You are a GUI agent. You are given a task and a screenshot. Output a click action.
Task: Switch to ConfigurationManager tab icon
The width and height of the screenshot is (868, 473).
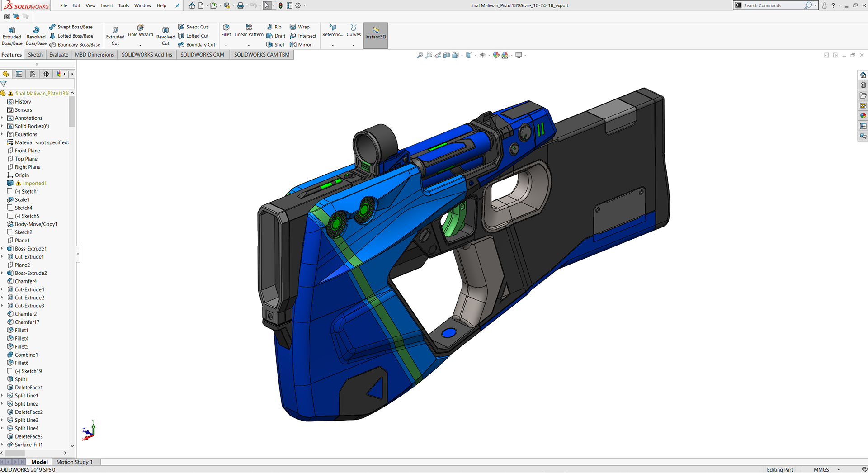[x=33, y=74]
